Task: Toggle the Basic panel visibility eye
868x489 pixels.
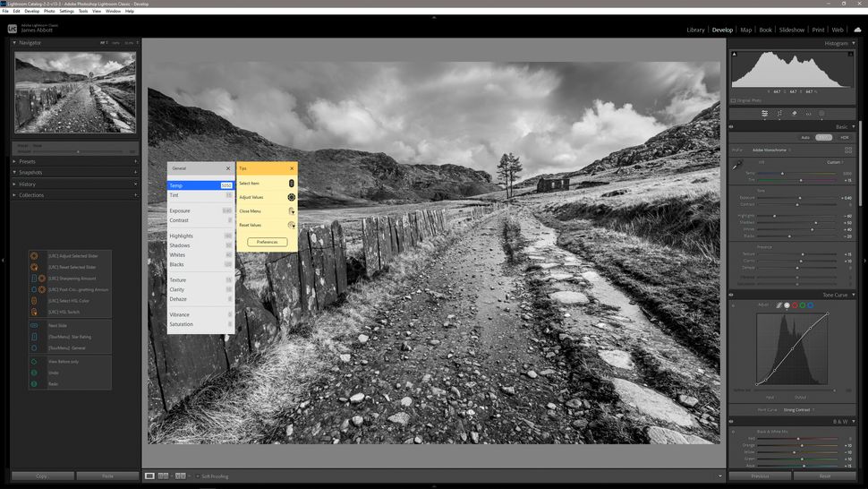Action: pyautogui.click(x=731, y=127)
